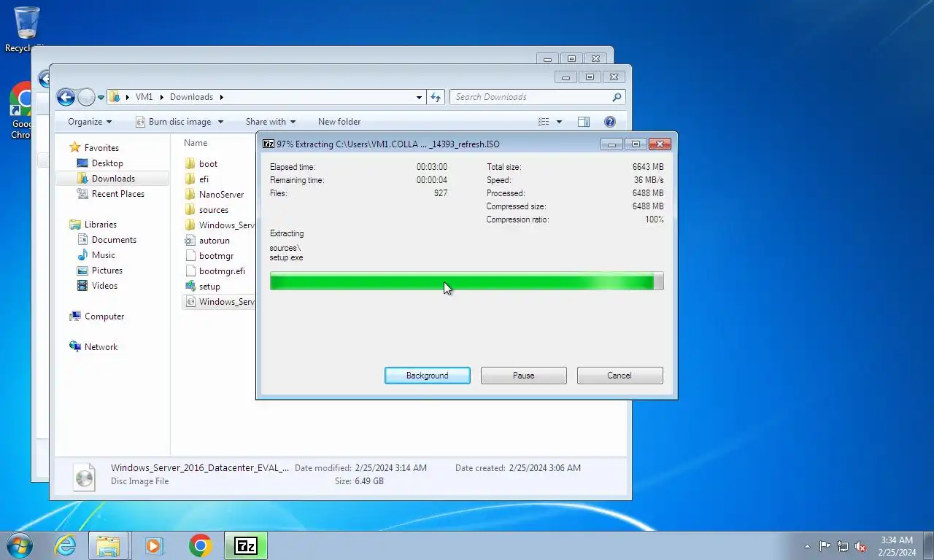Screen dimensions: 934x560
Task: Click the search magnifier icon
Action: (617, 97)
